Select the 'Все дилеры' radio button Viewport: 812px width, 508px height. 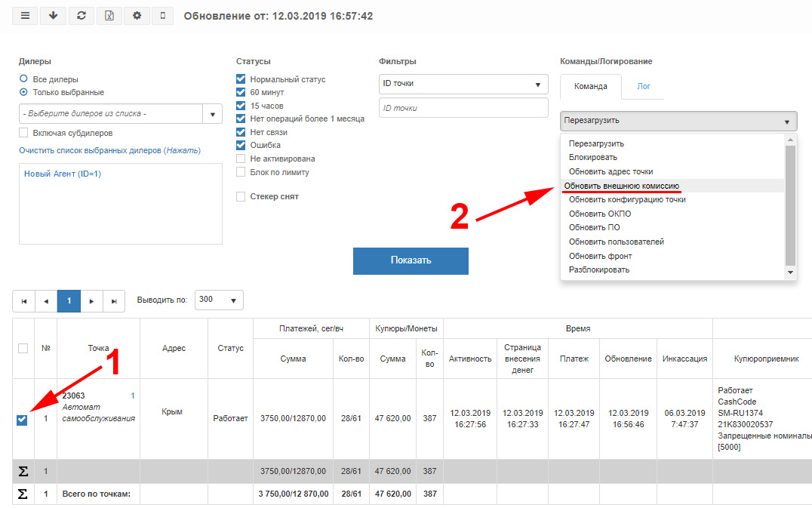[x=23, y=79]
